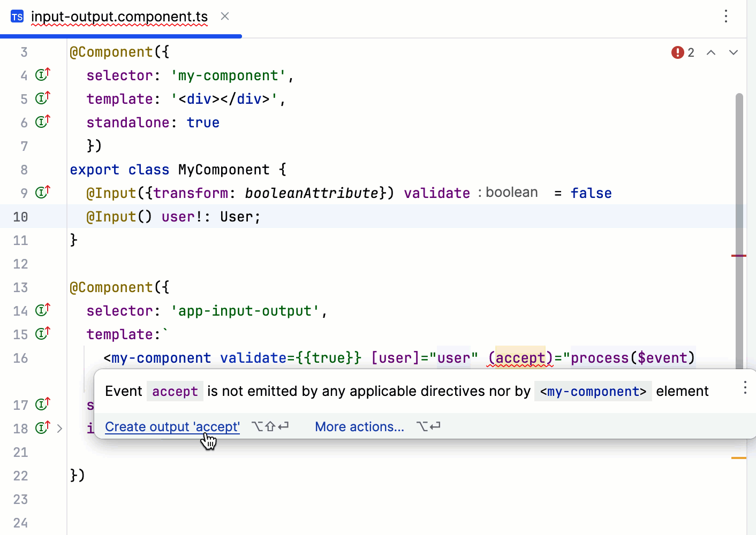Click the blue progress bar under the tab
Screen dimensions: 756x535
[120, 36]
